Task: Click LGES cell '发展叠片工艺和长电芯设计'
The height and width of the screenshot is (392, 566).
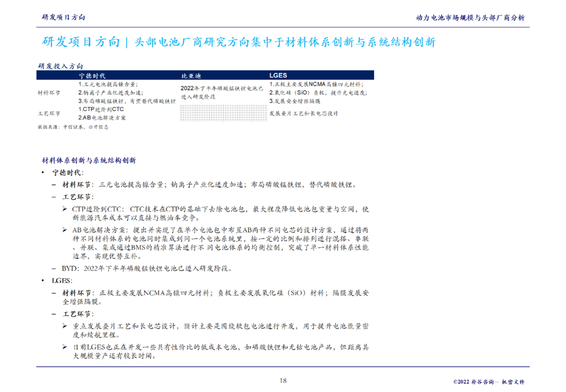Action: click(303, 113)
